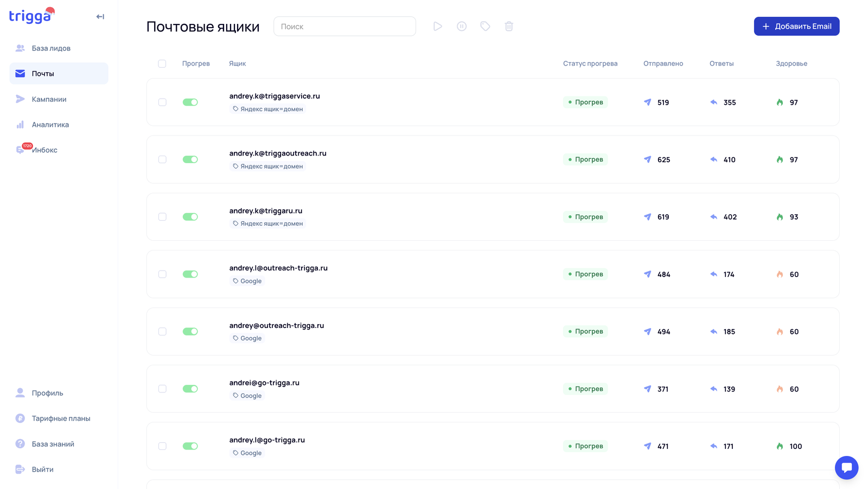Image resolution: width=868 pixels, height=489 pixels.
Task: Click the trash delete icon
Action: (x=509, y=27)
